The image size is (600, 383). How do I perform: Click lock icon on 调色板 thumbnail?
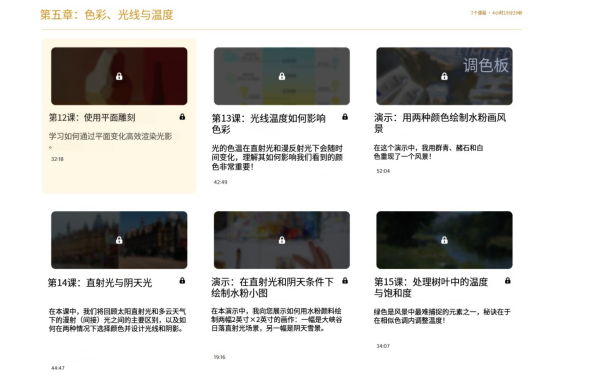coord(444,77)
